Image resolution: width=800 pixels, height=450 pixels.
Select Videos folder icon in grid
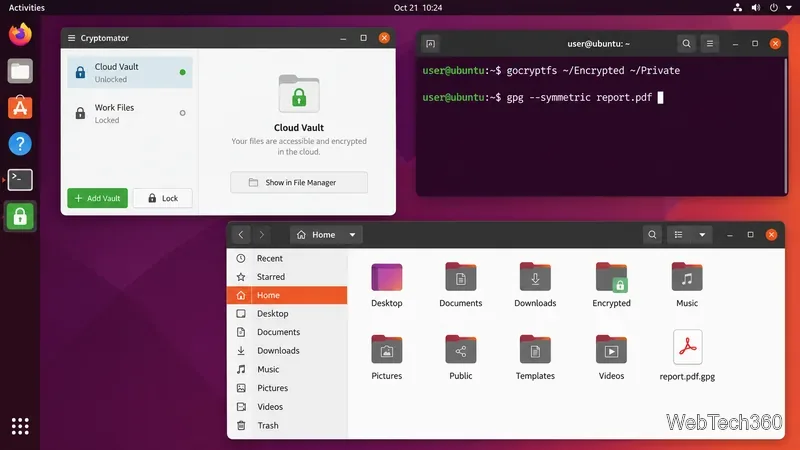[x=611, y=349]
